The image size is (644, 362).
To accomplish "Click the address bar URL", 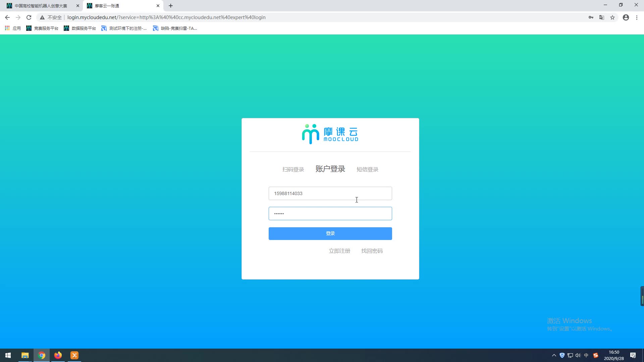I will tap(166, 17).
